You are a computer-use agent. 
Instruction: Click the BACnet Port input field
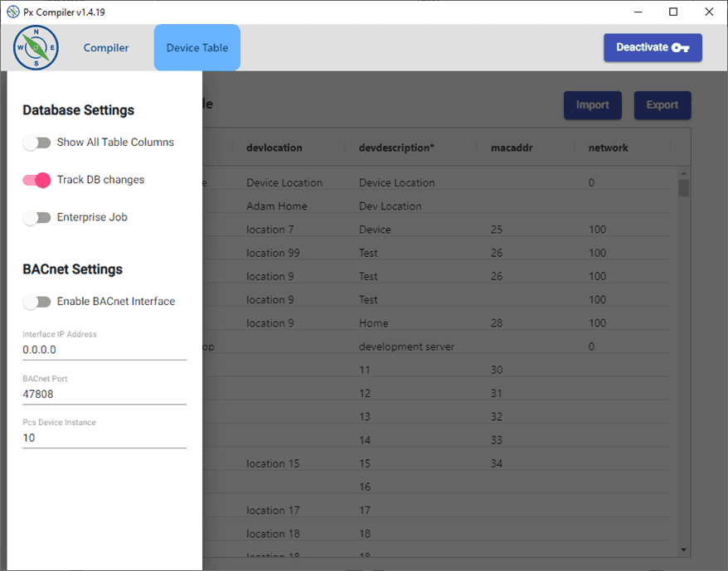tap(104, 394)
